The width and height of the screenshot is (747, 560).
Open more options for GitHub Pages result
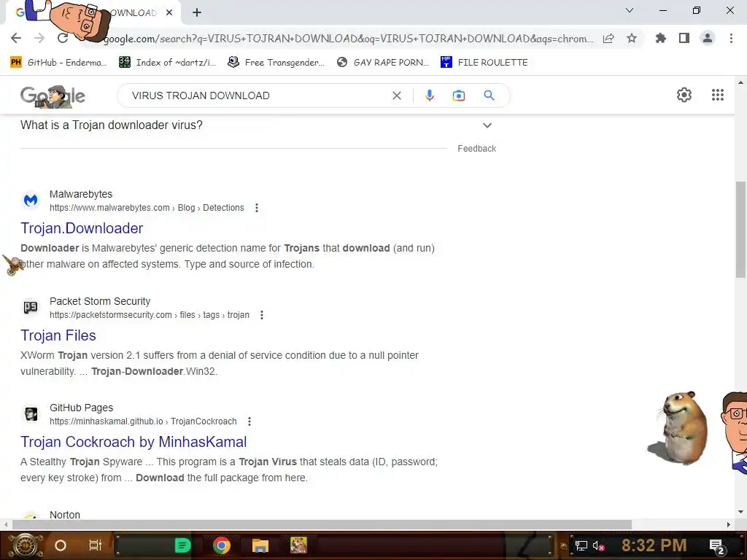(x=249, y=421)
